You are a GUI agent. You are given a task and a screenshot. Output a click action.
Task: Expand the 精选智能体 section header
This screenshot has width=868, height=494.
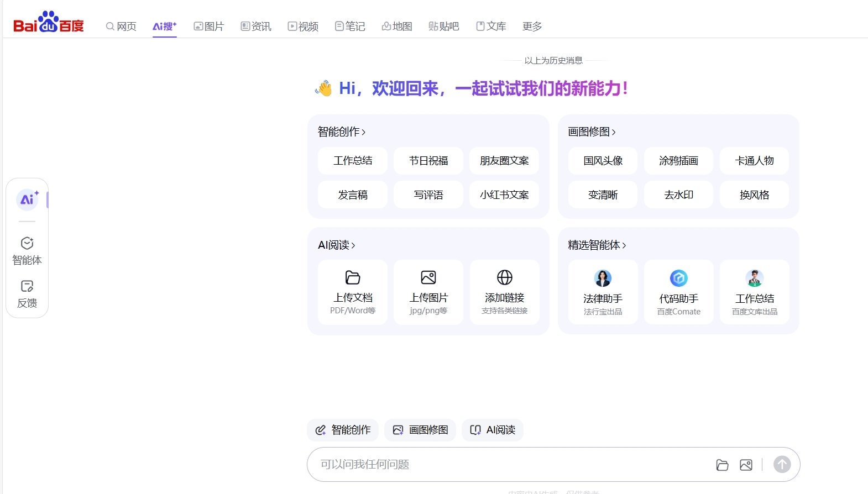[597, 245]
